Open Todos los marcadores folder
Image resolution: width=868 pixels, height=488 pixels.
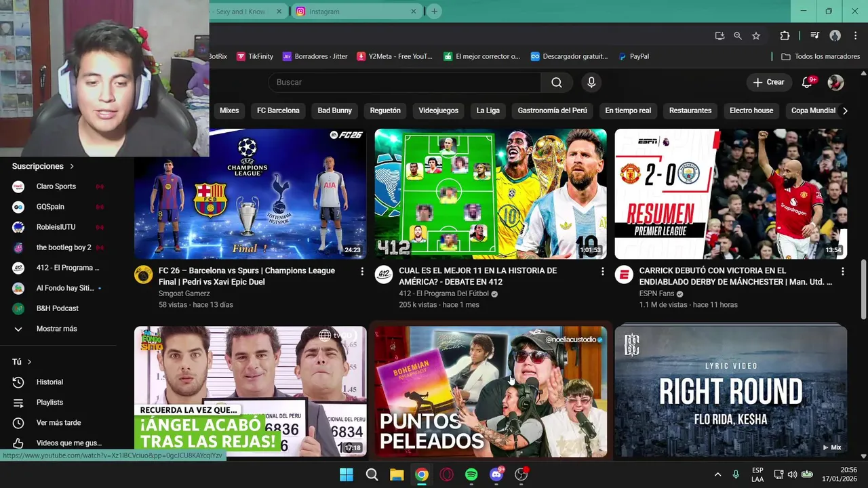pyautogui.click(x=821, y=56)
